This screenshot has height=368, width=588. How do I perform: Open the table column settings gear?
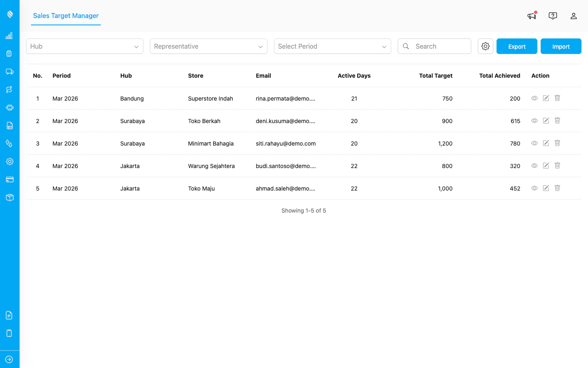pyautogui.click(x=485, y=46)
